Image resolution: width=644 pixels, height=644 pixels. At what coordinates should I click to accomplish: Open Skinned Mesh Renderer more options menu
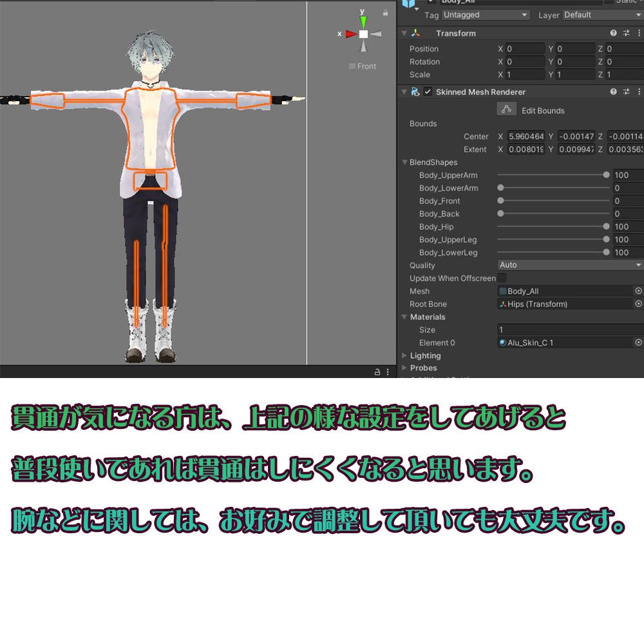tap(639, 91)
